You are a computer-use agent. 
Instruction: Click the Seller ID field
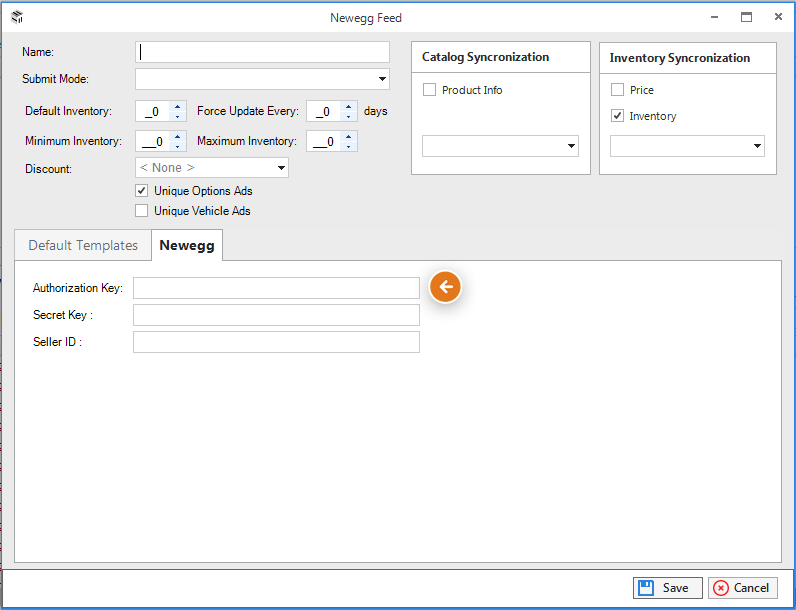(276, 342)
